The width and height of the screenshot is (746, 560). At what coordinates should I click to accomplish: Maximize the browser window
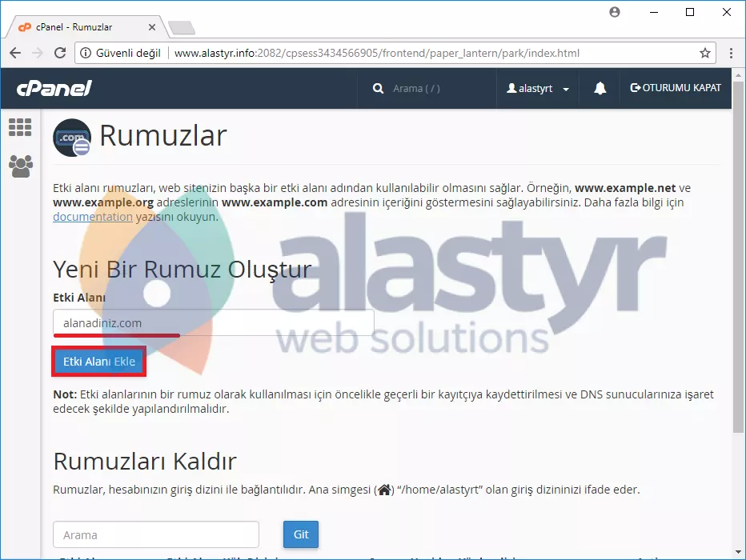(690, 12)
